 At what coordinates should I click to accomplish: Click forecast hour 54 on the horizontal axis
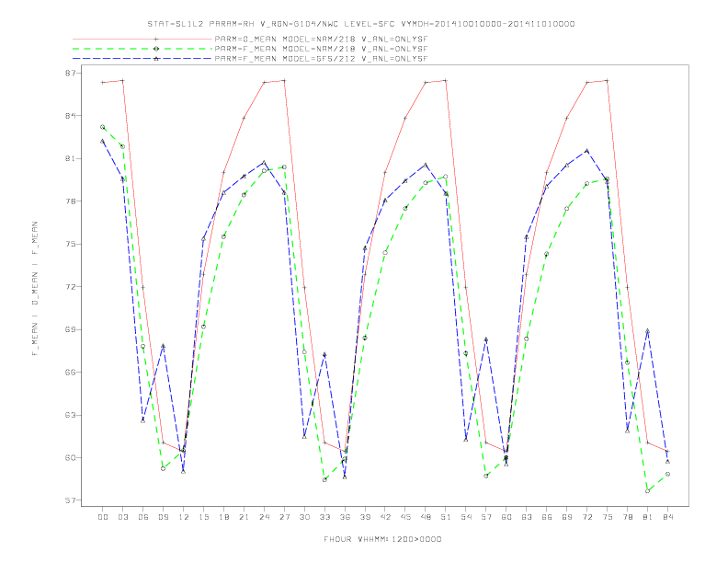click(x=466, y=517)
